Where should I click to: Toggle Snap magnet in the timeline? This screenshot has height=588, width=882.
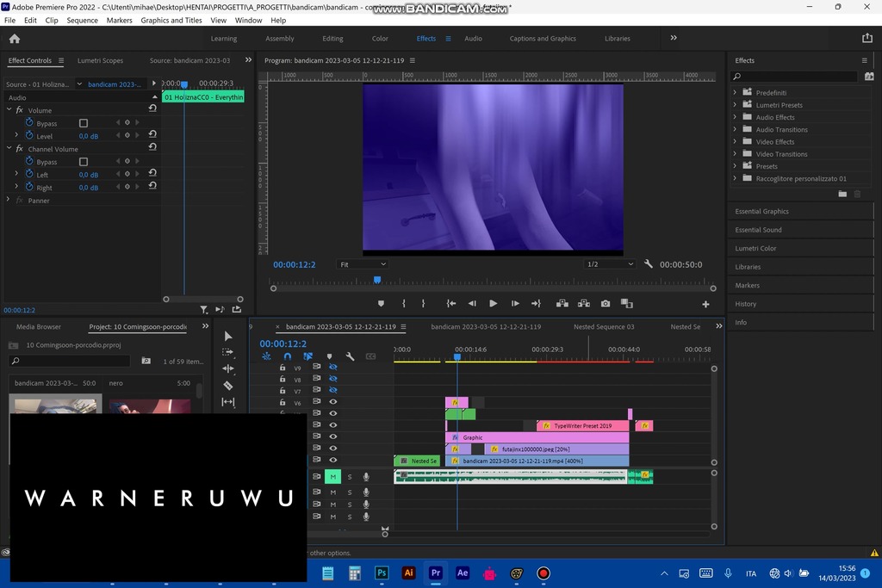[x=288, y=356]
